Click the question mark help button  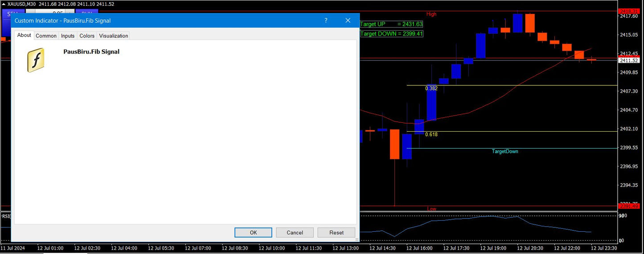point(326,20)
